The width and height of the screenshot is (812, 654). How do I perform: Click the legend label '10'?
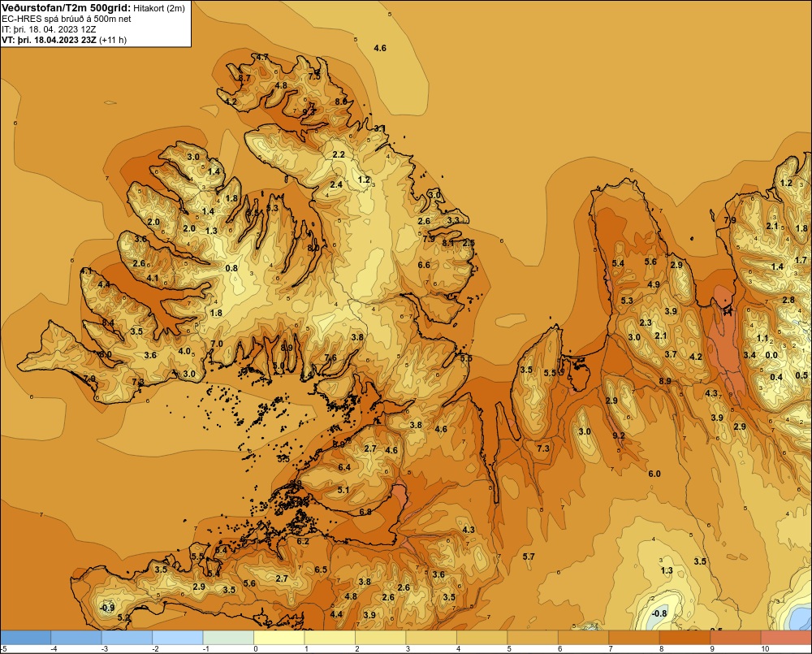(x=765, y=649)
